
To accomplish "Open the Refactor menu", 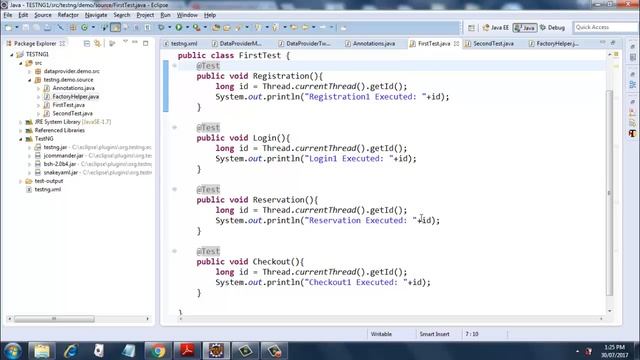I will click(68, 15).
